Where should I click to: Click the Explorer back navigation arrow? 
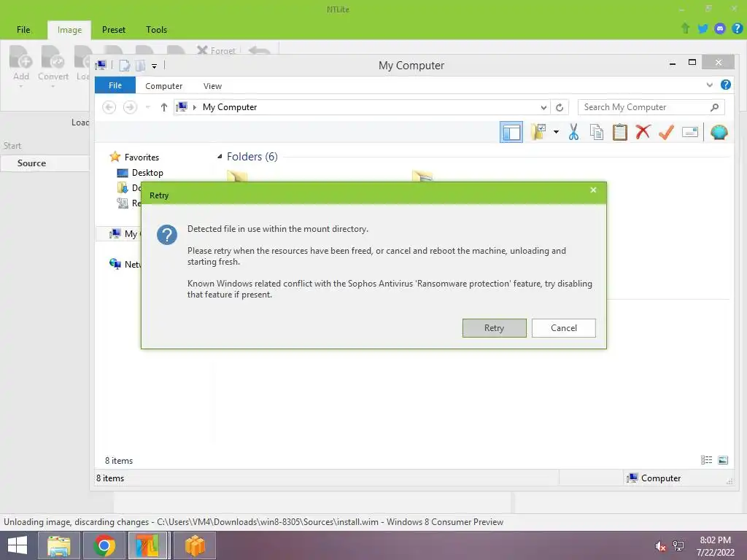109,107
